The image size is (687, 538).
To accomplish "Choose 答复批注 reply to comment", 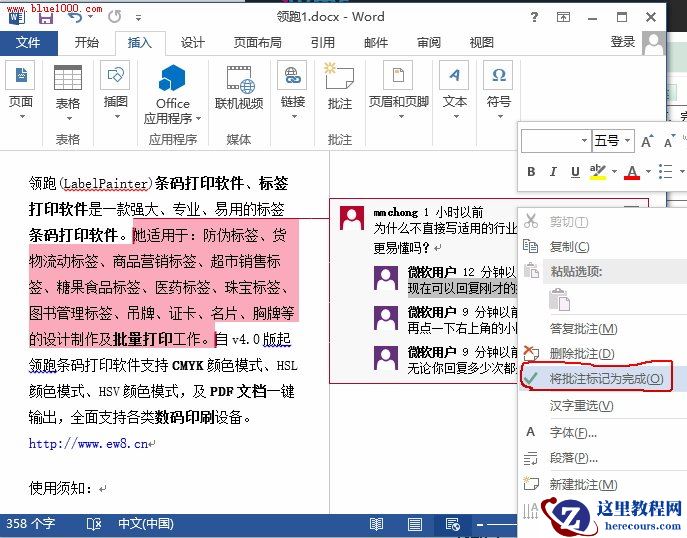I will [583, 329].
